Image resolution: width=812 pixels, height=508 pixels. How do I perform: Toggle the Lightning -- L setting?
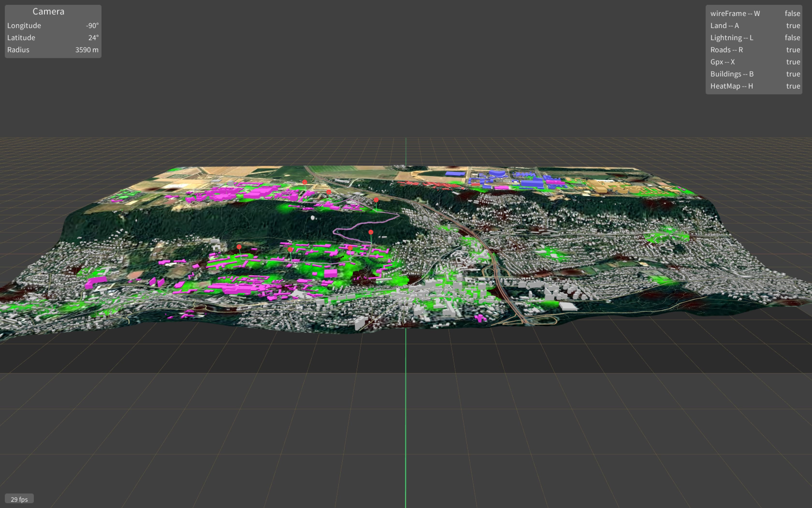click(755, 38)
